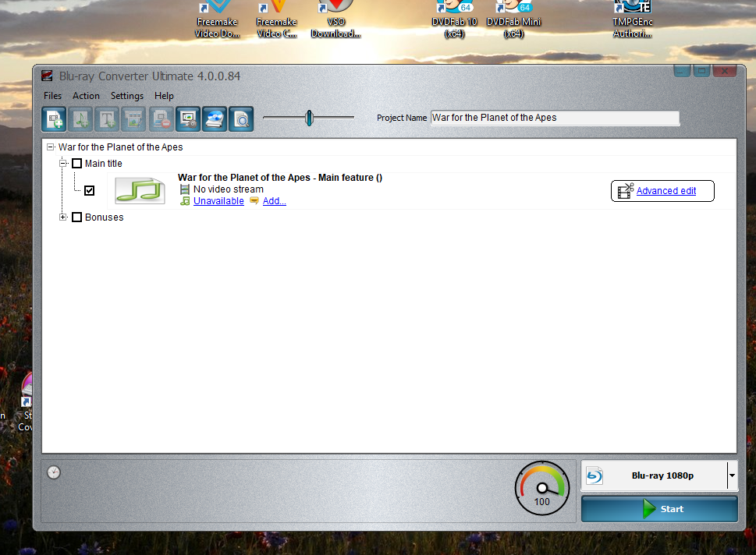Screen dimensions: 756x555
Task: Collapse the Main title tree node
Action: (62, 164)
